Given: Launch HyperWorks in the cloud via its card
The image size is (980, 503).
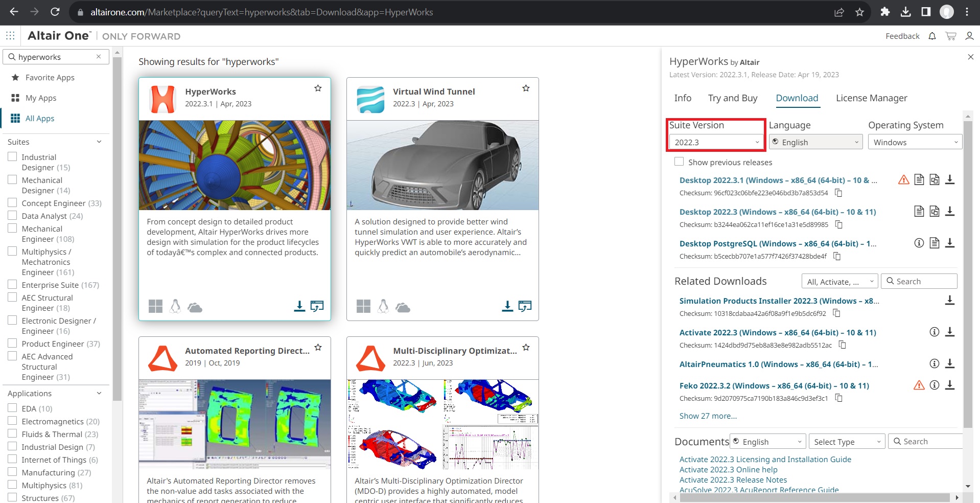Looking at the screenshot, I should point(317,306).
